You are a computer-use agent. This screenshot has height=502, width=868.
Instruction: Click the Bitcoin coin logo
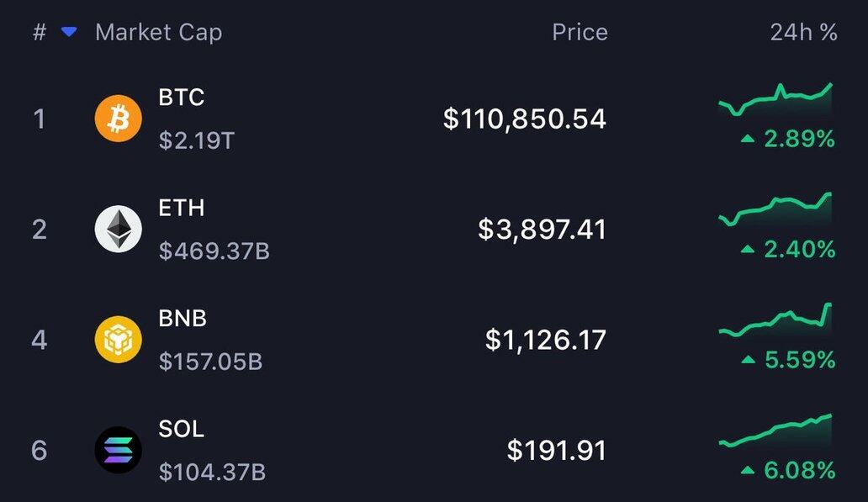(118, 119)
